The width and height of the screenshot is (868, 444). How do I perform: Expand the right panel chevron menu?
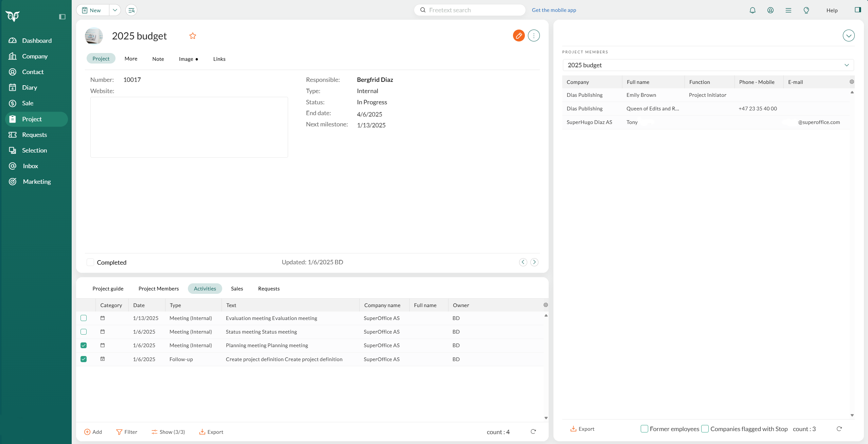point(848,36)
